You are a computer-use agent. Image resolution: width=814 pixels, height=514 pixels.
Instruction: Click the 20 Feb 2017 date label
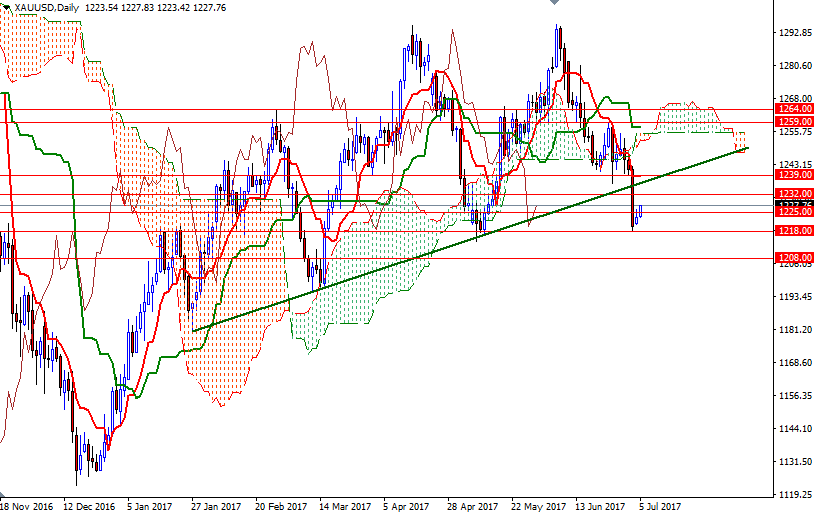point(280,506)
